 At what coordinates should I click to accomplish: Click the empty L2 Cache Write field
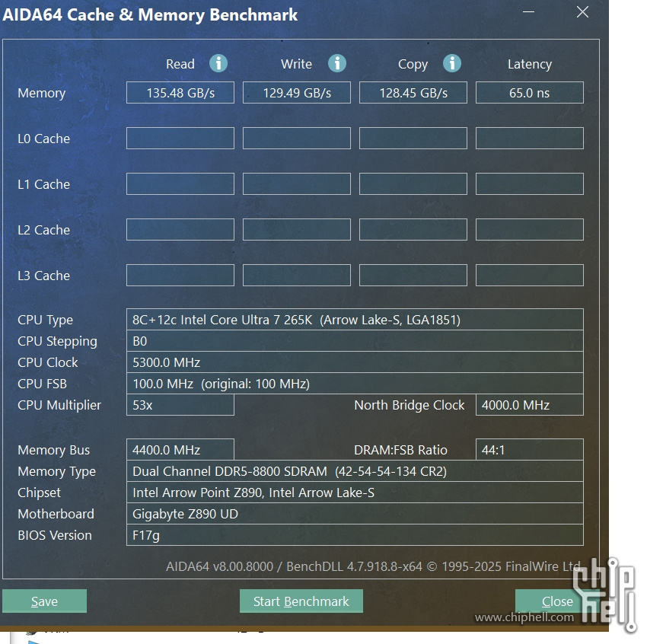297,230
